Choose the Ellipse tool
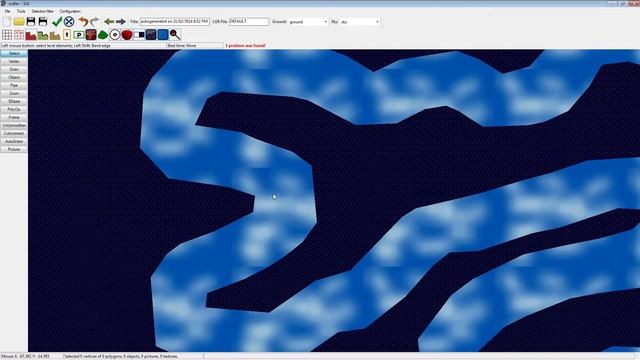Viewport: 640px width, 360px height. click(x=14, y=101)
